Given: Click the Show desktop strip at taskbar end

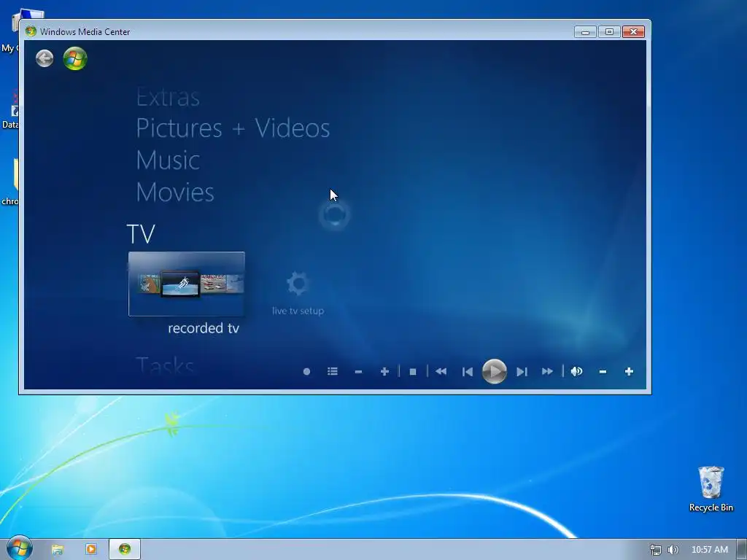Looking at the screenshot, I should pos(742,550).
